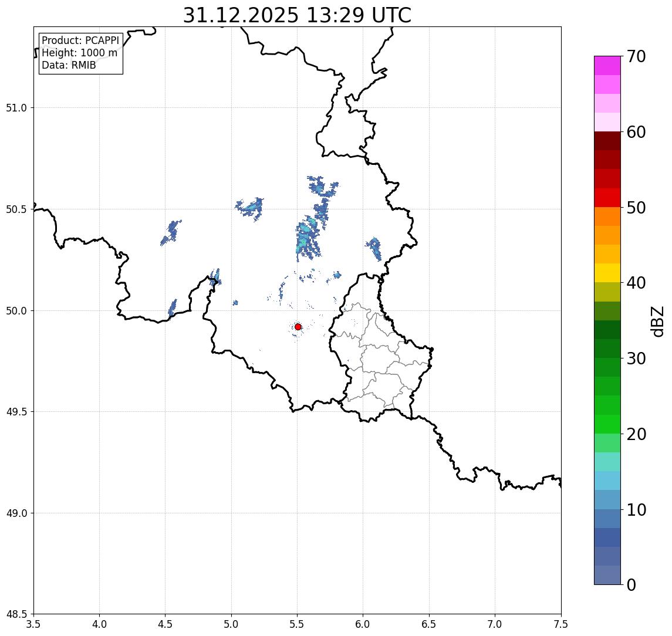
Task: Click the bright red swatch above 50 dBZ
Action: click(607, 198)
